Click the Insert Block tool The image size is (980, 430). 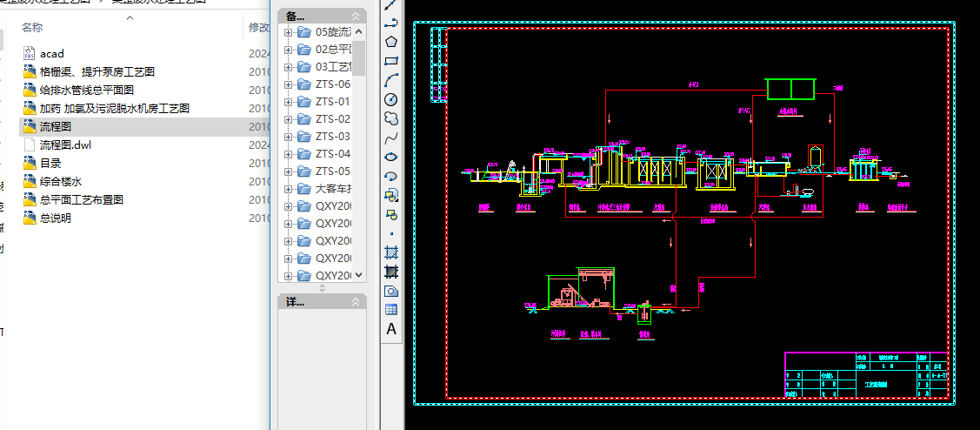coord(391,195)
